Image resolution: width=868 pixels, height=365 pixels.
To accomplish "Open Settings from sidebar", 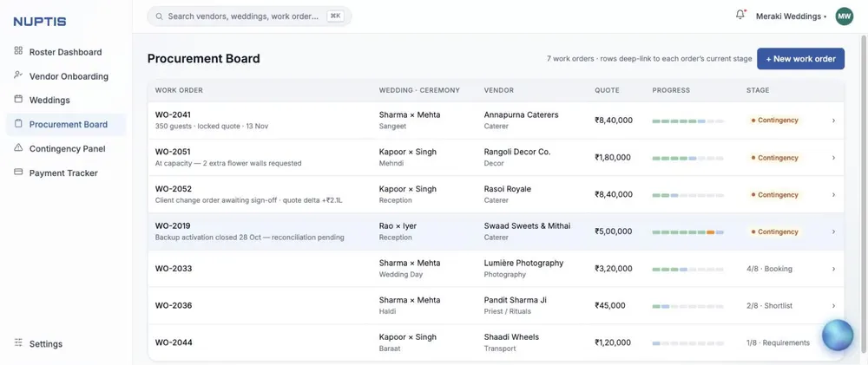I will pos(66,344).
